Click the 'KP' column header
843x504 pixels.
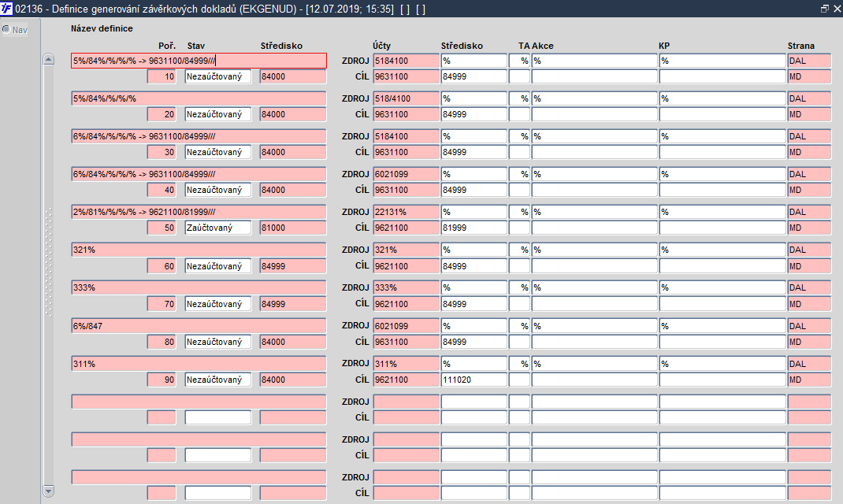click(664, 46)
